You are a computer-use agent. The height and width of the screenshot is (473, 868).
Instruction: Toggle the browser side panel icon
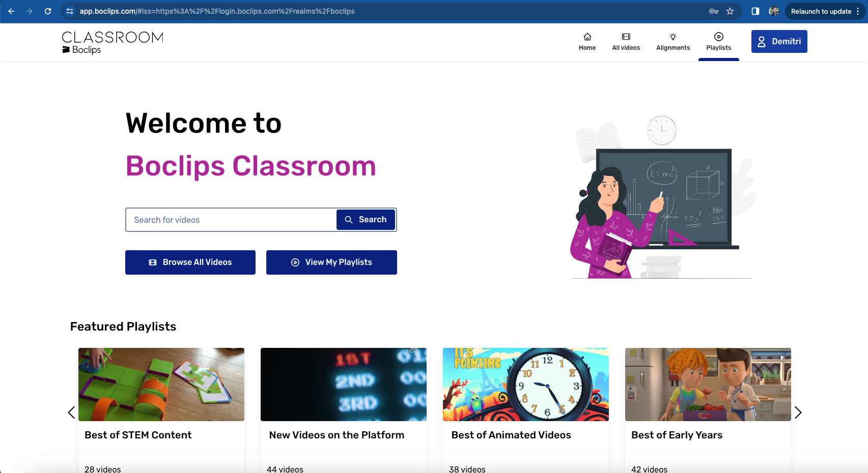[x=755, y=11]
